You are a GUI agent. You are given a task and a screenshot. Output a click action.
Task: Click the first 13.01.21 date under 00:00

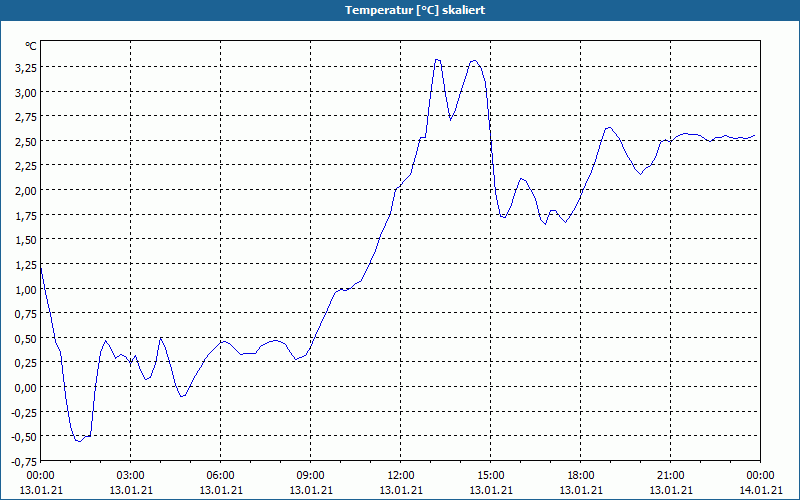click(x=41, y=490)
